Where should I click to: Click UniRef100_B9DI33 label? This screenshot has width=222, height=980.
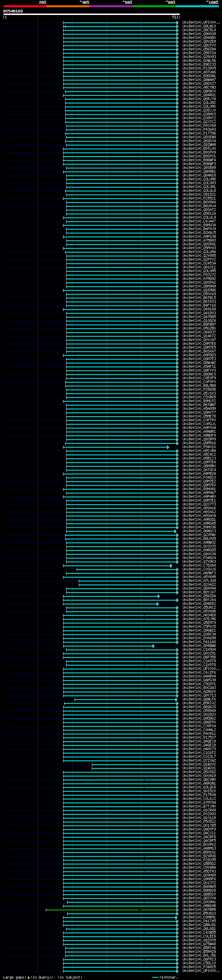[199, 64]
